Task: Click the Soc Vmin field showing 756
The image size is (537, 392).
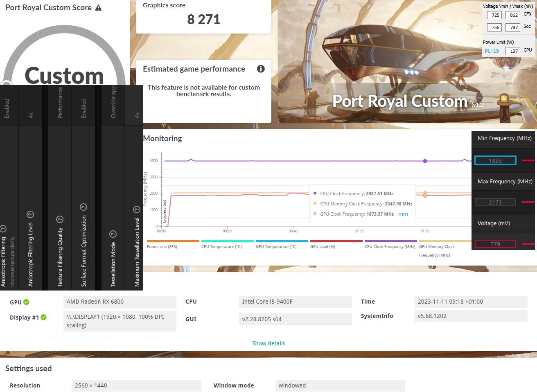Action: coord(494,27)
